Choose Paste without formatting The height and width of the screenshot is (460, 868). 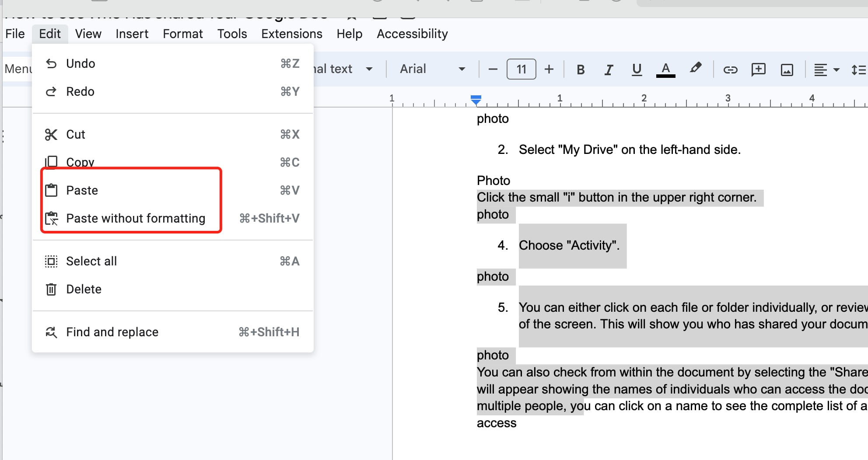tap(172, 219)
